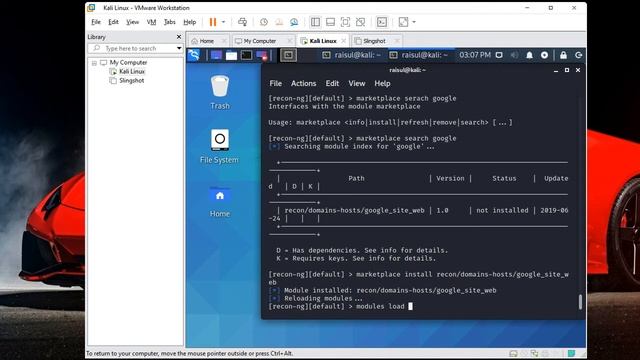Revert to snapshot toolbar icon

click(x=279, y=22)
